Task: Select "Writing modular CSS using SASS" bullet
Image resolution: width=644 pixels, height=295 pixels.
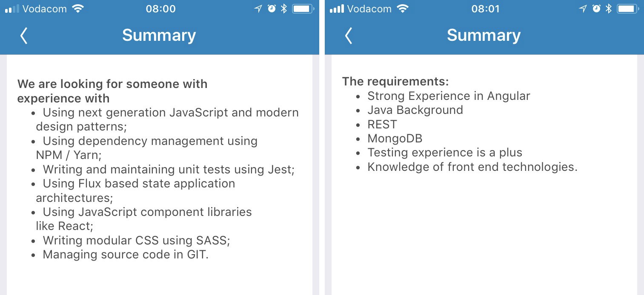Action: point(136,240)
